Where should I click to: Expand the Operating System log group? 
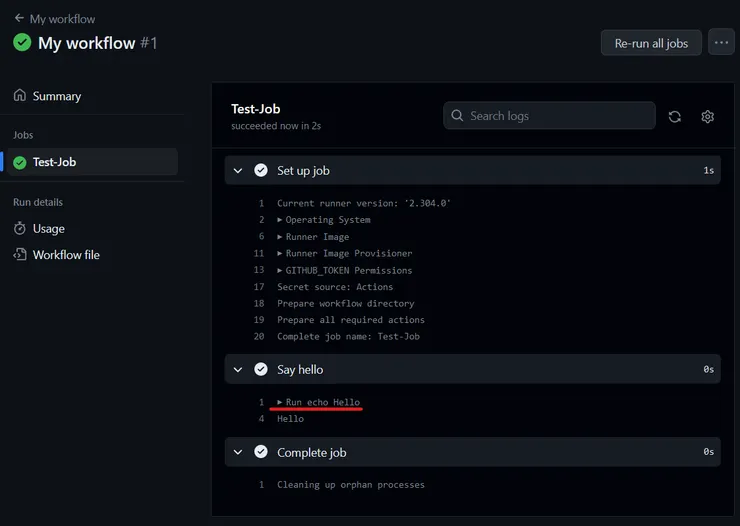click(x=281, y=220)
